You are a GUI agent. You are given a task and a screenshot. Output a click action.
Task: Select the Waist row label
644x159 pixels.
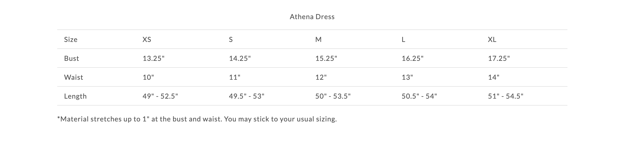pos(74,77)
